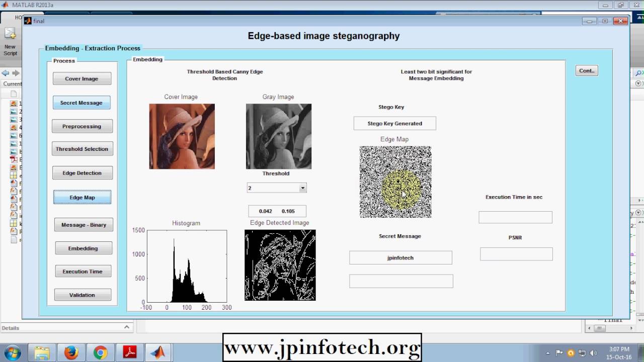This screenshot has width=644, height=362.
Task: Show hidden system tray icons
Action: pos(548,353)
